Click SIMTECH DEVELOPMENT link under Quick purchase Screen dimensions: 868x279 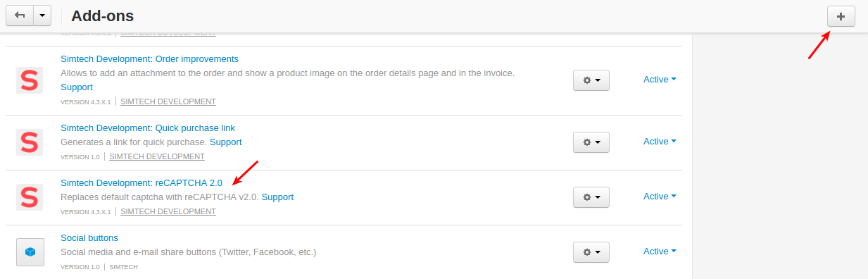tap(157, 156)
